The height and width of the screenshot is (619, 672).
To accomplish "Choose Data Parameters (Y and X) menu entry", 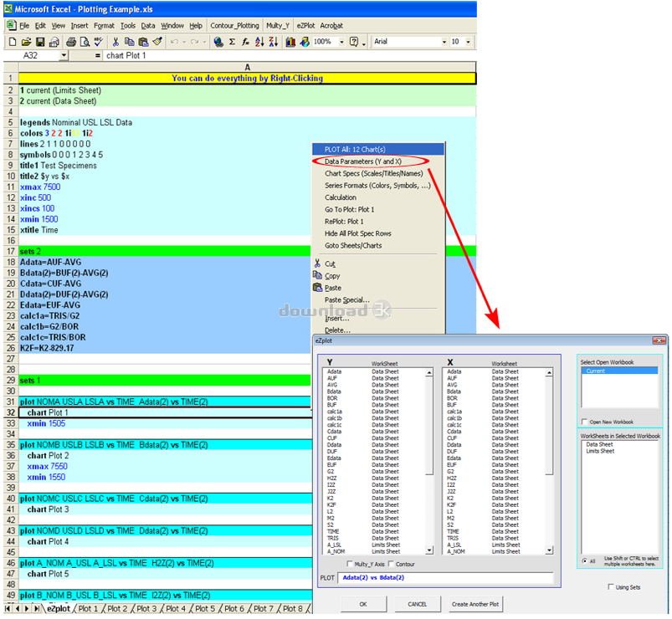I will coord(363,161).
